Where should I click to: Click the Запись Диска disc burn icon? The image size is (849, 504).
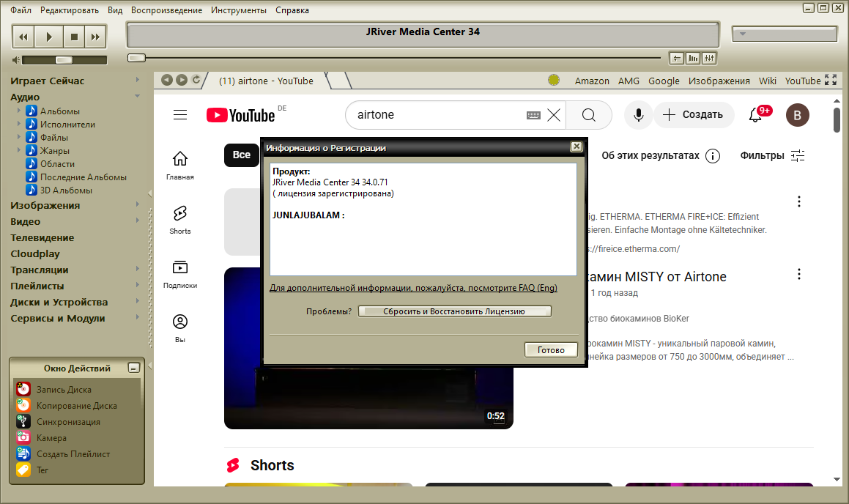(x=23, y=390)
